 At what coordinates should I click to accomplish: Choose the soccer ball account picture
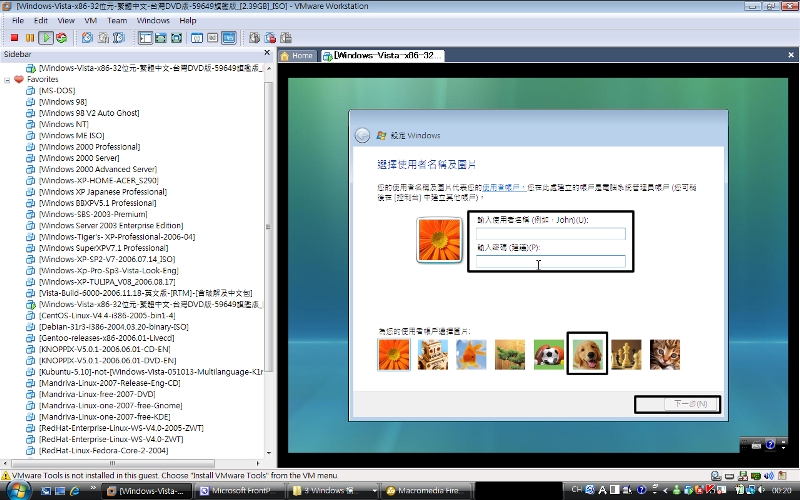pos(549,355)
